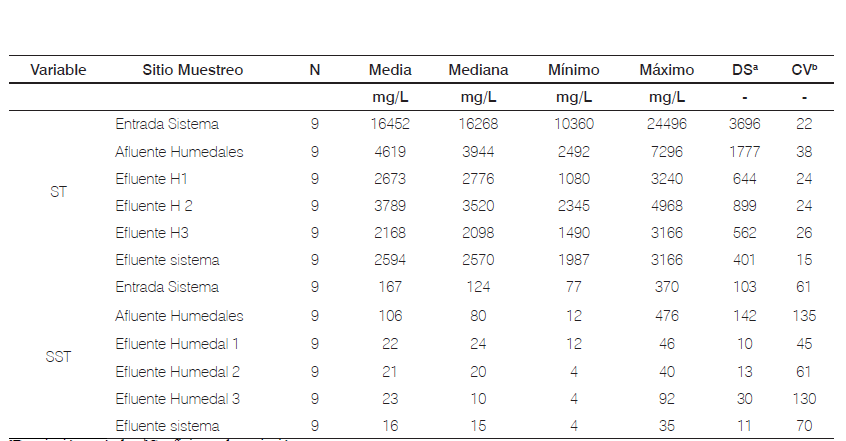Select the maximum value 24496

[x=666, y=124]
